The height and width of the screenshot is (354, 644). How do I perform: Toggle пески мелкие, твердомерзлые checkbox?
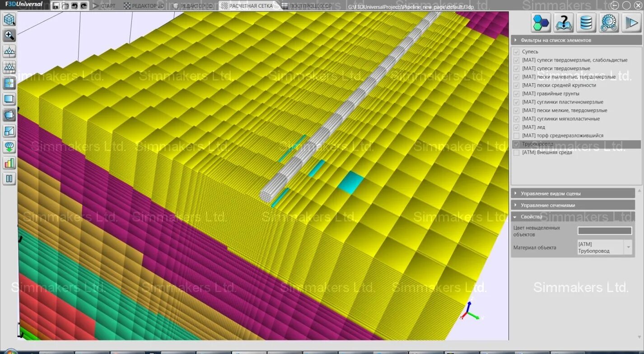pyautogui.click(x=516, y=110)
